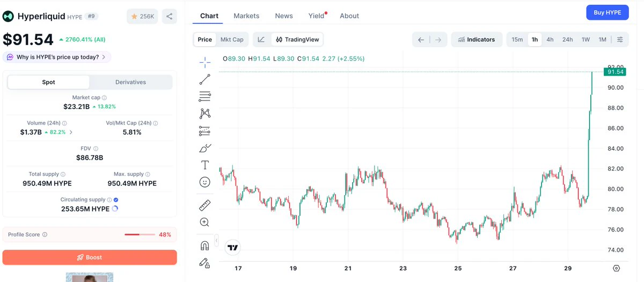The height and width of the screenshot is (282, 644).
Task: Select the trend line drawing tool
Action: 204,79
